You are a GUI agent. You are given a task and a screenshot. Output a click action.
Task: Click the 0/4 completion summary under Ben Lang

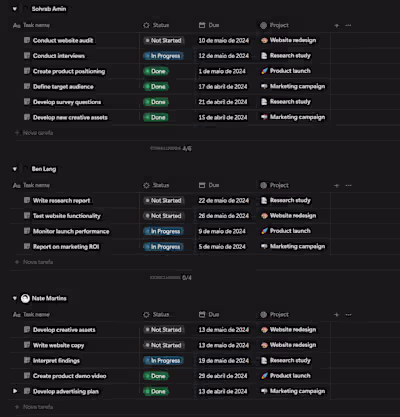[171, 277]
